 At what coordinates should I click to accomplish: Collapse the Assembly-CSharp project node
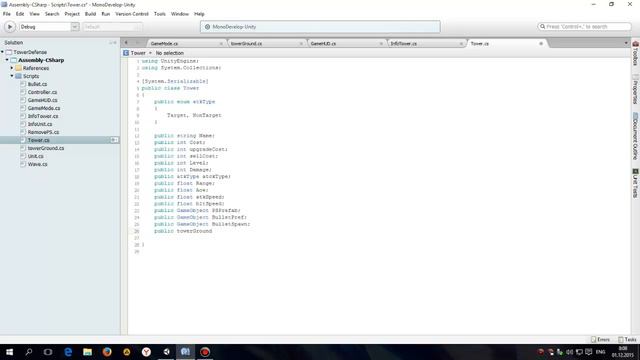point(7,60)
